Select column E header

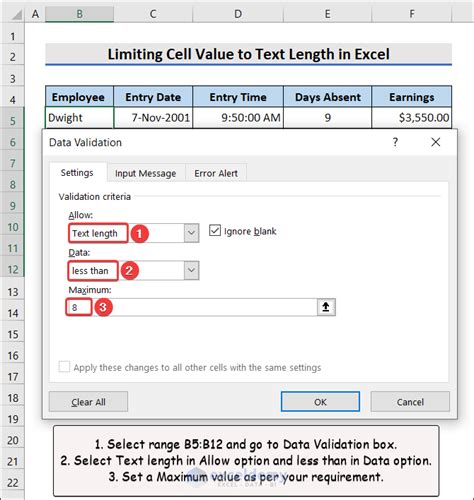click(x=327, y=14)
